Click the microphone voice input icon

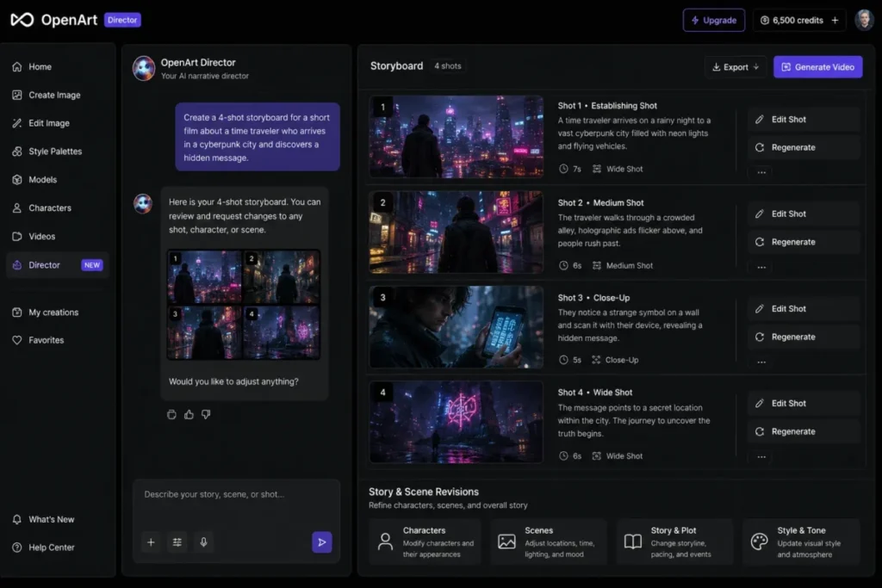(x=203, y=542)
